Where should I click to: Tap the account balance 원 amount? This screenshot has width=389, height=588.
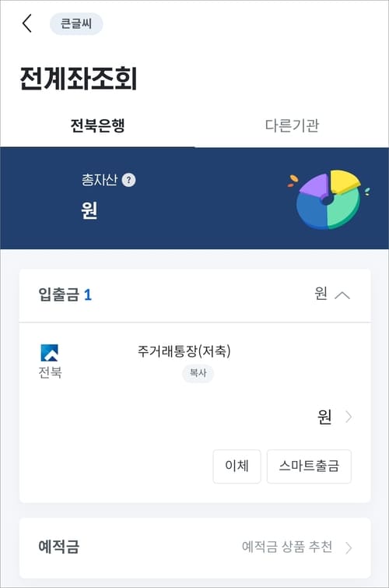[x=324, y=417]
